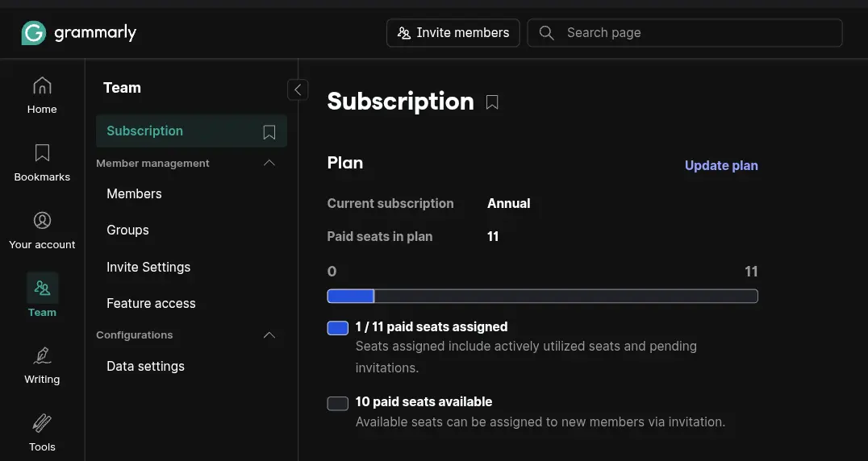
Task: Click '1 / 11 paid seats assigned' text
Action: (x=432, y=326)
